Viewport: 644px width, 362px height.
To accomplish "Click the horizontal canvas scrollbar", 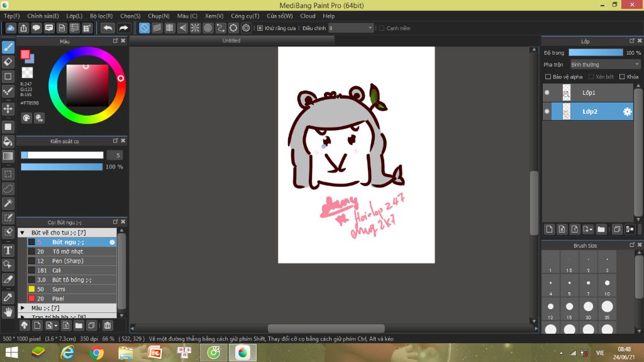I will [326, 328].
